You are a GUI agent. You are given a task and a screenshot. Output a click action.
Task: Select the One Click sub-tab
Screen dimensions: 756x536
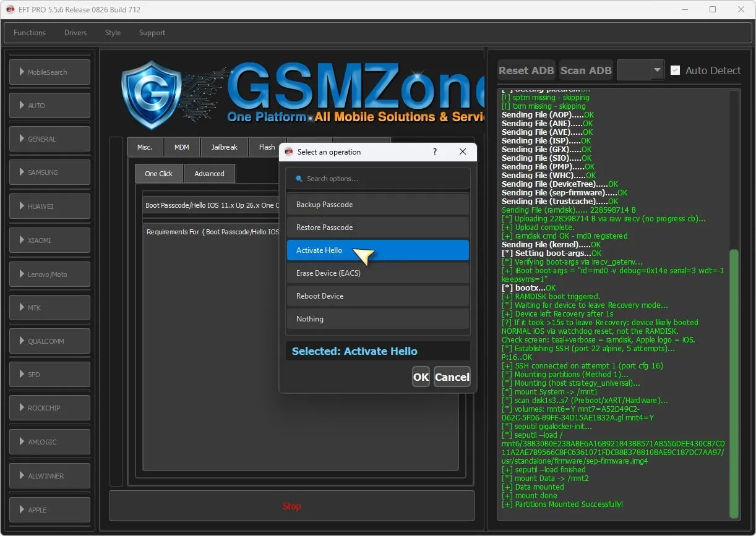(159, 174)
